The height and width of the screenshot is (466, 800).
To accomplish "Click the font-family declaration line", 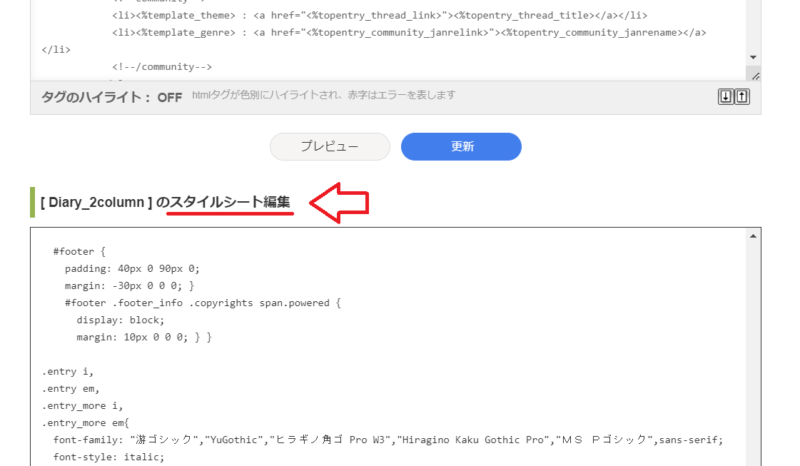I will point(388,440).
